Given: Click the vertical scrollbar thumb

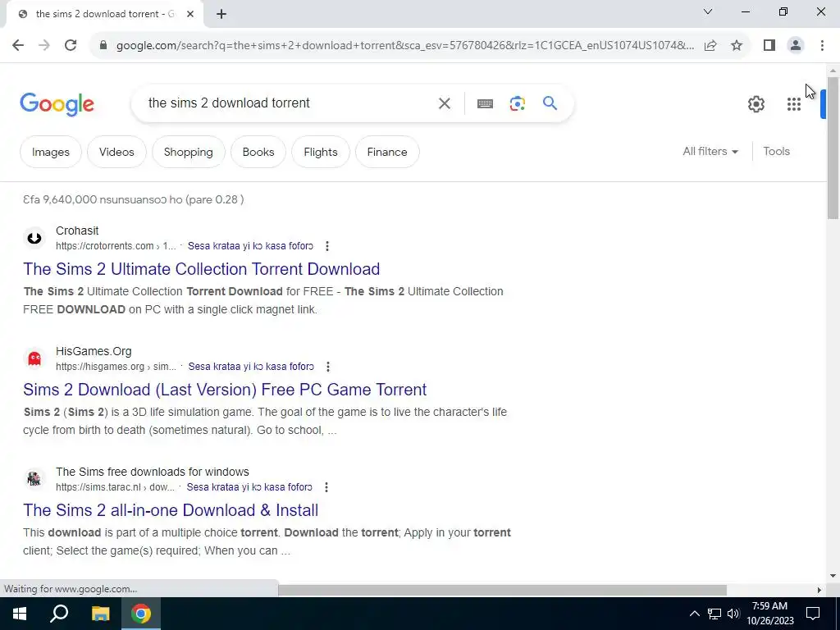Looking at the screenshot, I should [x=833, y=148].
